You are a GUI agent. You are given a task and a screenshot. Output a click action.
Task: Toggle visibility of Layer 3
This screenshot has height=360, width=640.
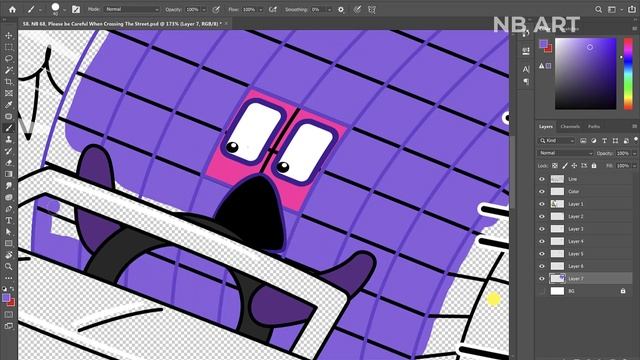click(542, 229)
